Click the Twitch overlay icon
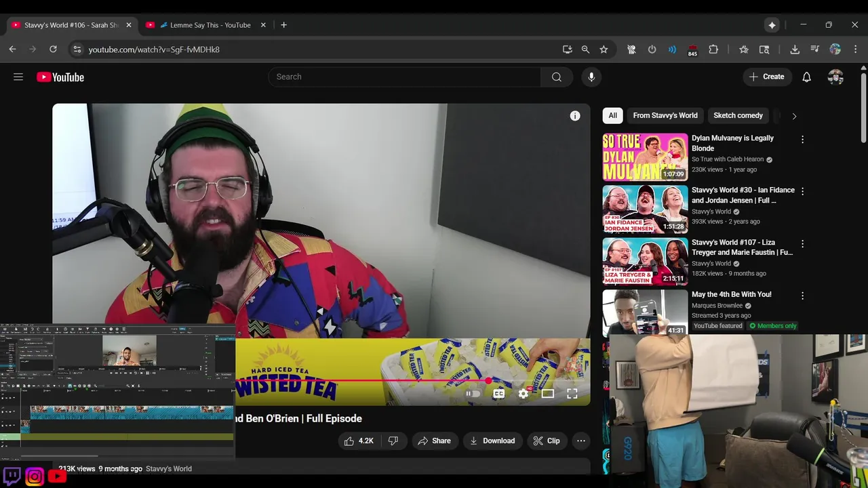Image resolution: width=868 pixels, height=488 pixels. (12, 476)
